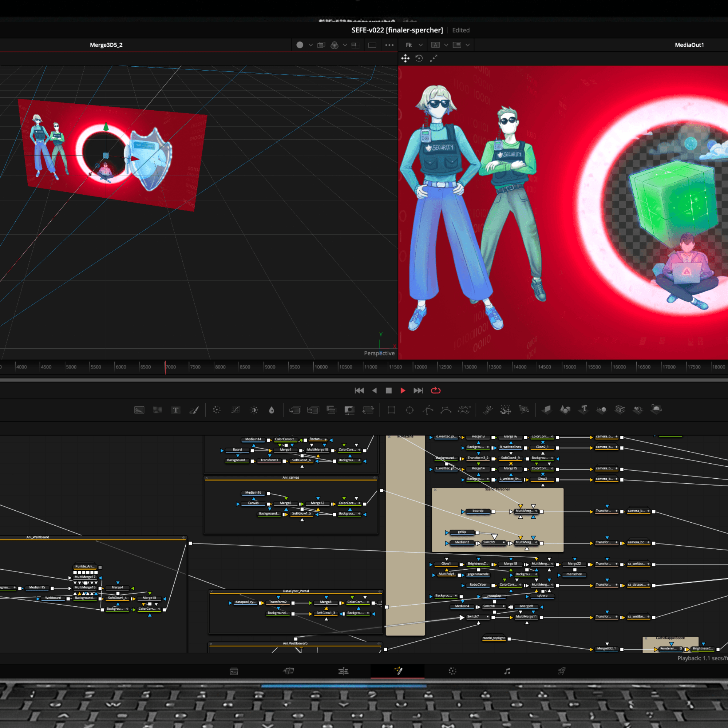728x728 pixels.
Task: Add a Rectangle mask node
Action: point(391,410)
